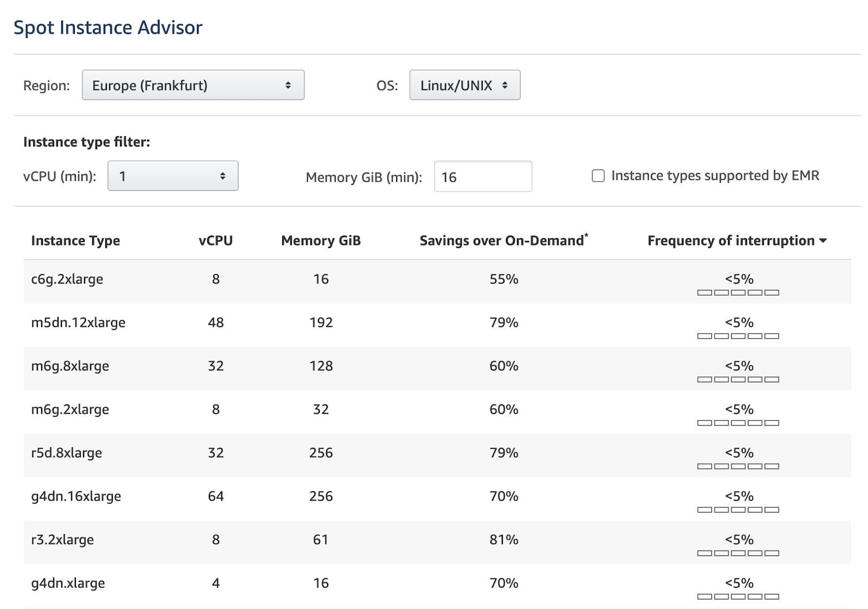Expand the vCPU (min) dropdown
This screenshot has width=868, height=609.
click(173, 176)
